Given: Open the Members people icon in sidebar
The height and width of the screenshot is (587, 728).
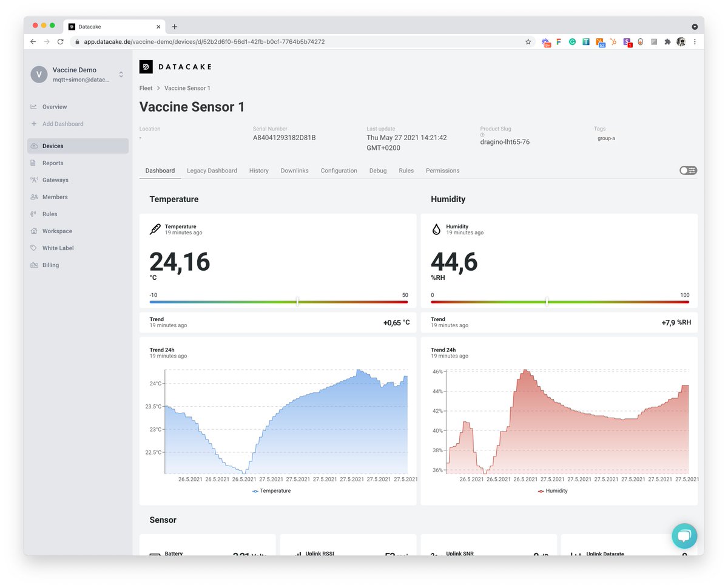Looking at the screenshot, I should click(34, 197).
